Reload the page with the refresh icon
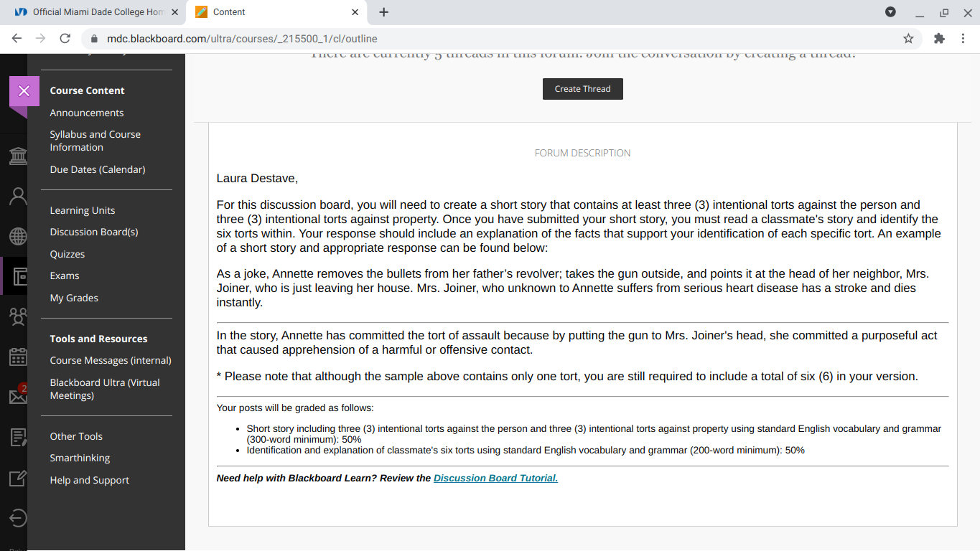This screenshot has width=980, height=551. (65, 39)
